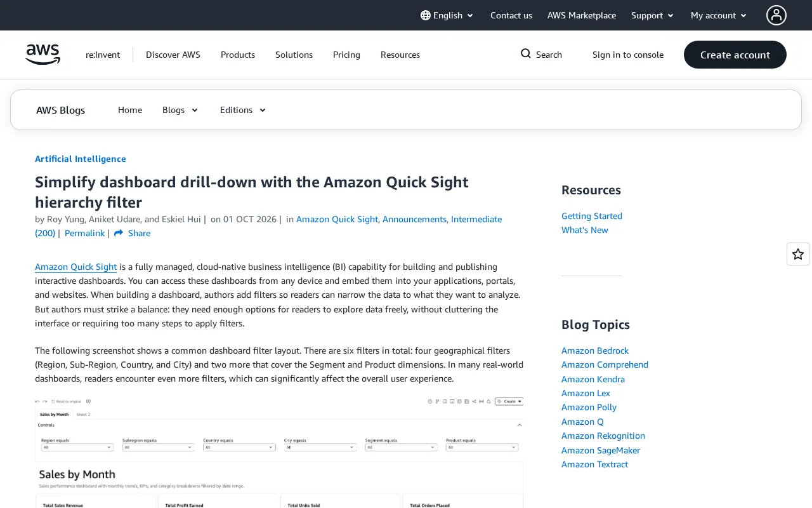Expand the Editions dropdown
This screenshot has height=508, width=812.
click(x=243, y=110)
